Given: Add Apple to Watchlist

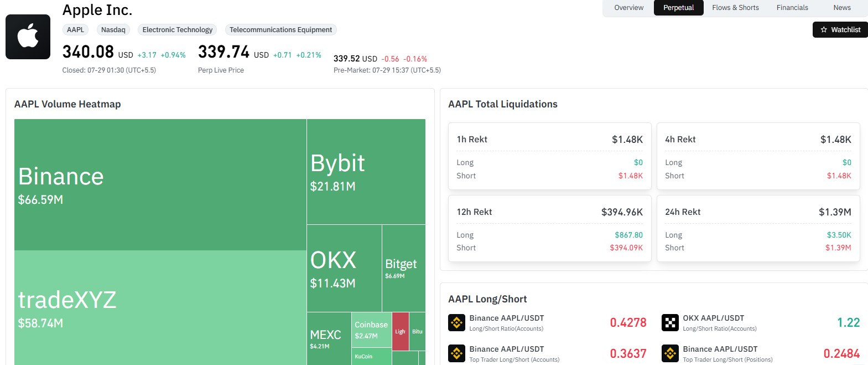Looking at the screenshot, I should tap(840, 30).
